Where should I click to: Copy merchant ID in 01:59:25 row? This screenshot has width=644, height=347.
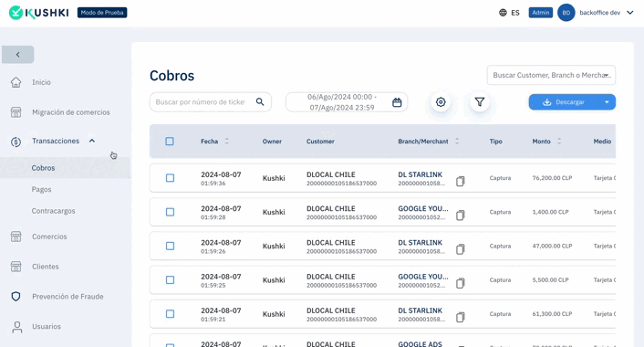tap(461, 283)
